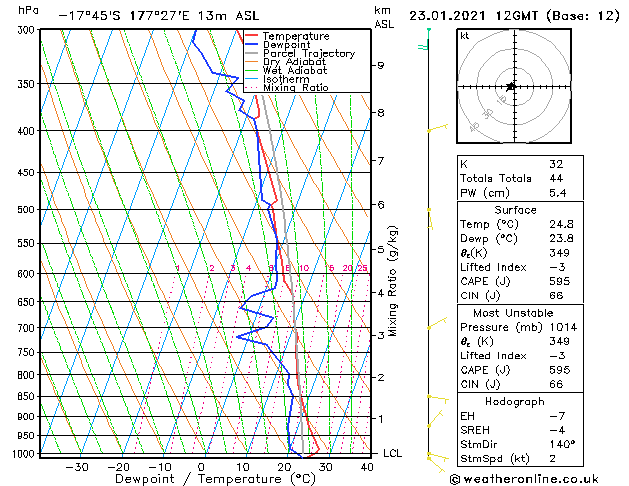
Task: Click the LCL label on the chart
Action: pyautogui.click(x=392, y=453)
